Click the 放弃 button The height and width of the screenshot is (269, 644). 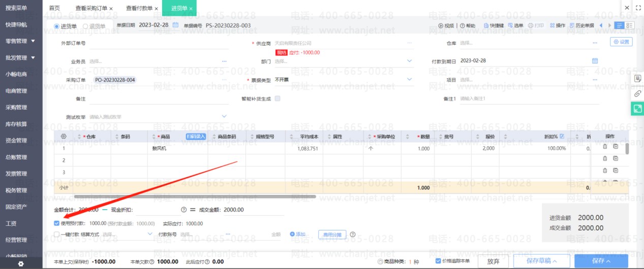(x=493, y=261)
